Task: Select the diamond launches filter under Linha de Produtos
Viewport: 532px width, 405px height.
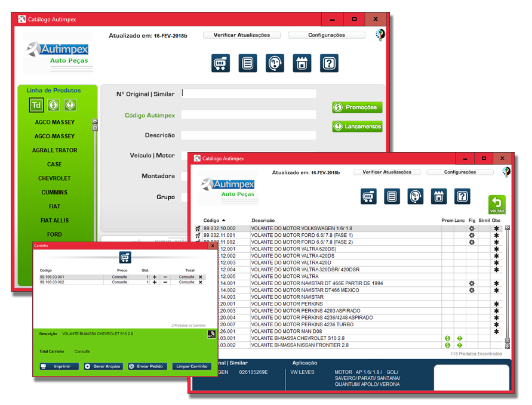Action: [x=70, y=105]
